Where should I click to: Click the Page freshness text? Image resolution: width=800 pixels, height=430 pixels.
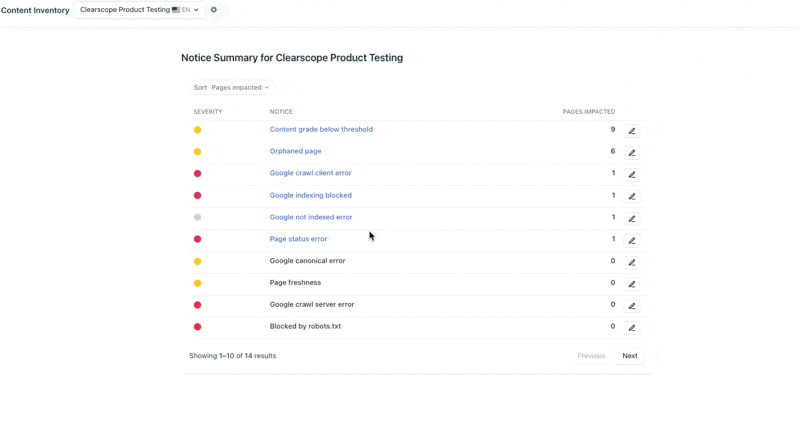coord(295,283)
